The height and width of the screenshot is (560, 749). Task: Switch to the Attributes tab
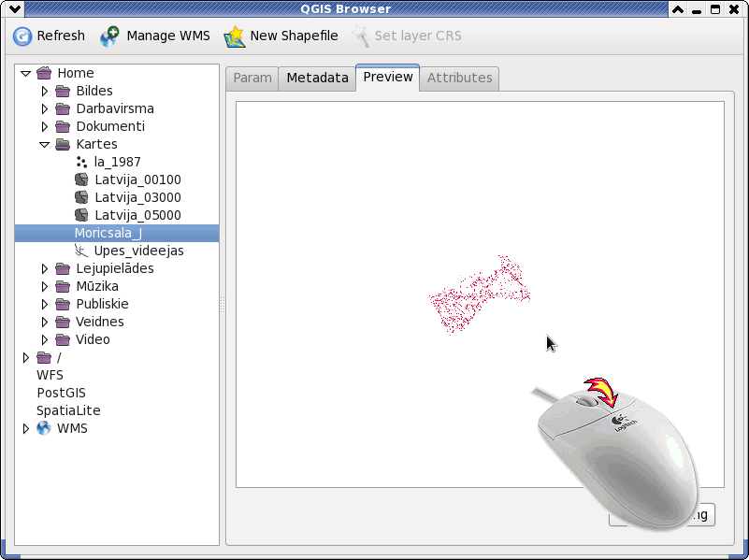[x=459, y=79]
